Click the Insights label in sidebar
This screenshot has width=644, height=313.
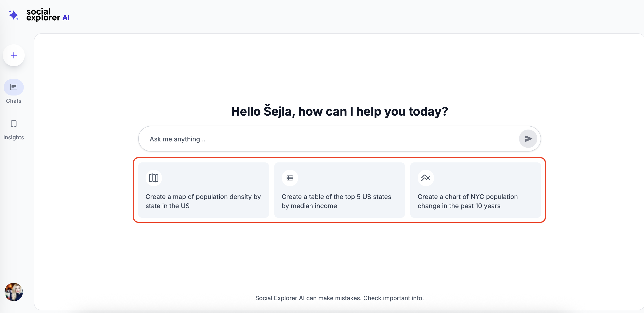coord(14,137)
